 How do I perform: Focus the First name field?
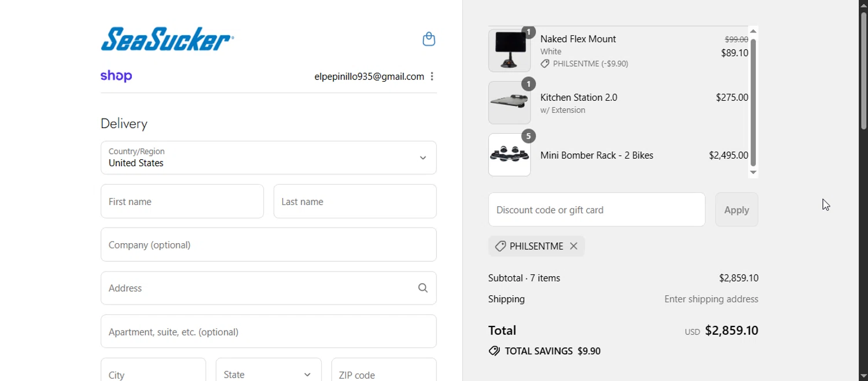point(182,202)
